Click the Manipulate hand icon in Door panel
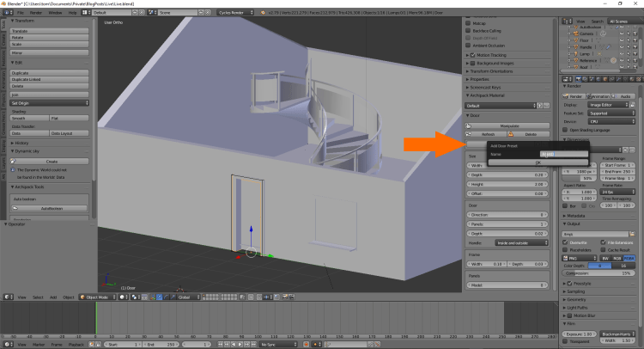 coord(471,126)
